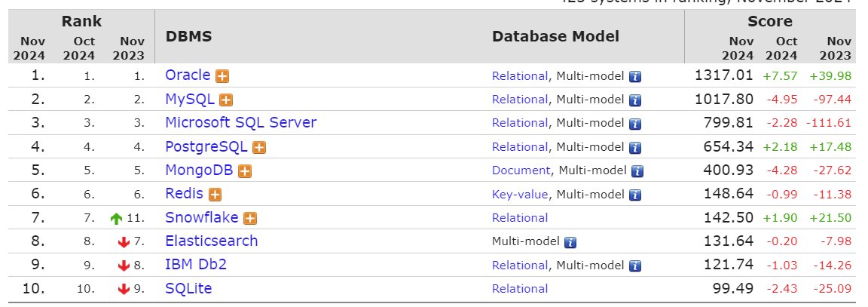Click the +39.98 yearly change for Oracle

pos(830,76)
